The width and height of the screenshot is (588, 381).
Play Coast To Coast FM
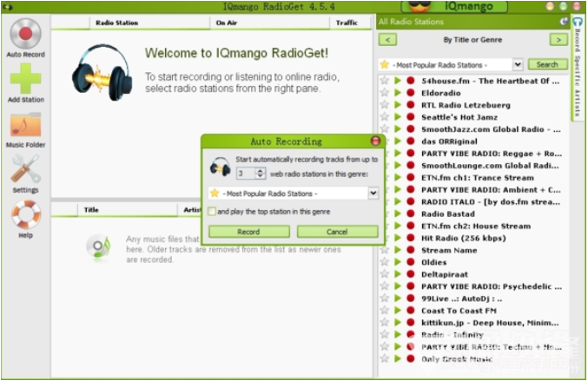398,311
